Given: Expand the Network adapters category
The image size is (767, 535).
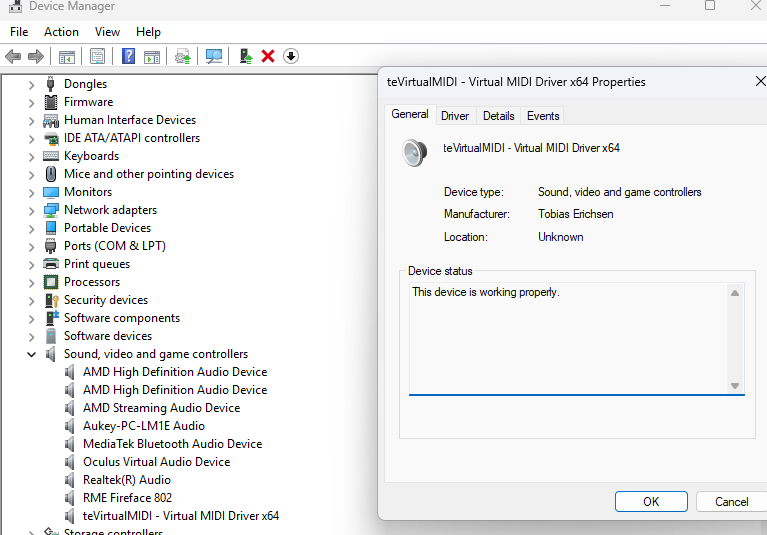Looking at the screenshot, I should 32,210.
